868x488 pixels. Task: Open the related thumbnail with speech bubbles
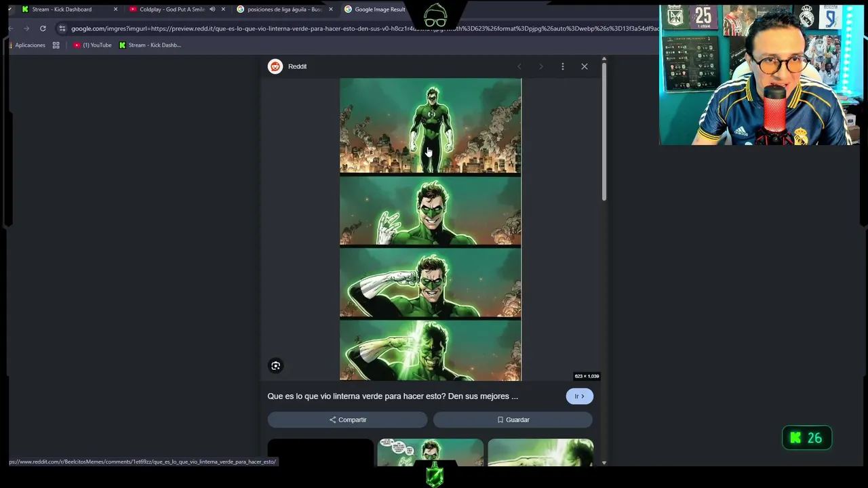click(x=431, y=452)
